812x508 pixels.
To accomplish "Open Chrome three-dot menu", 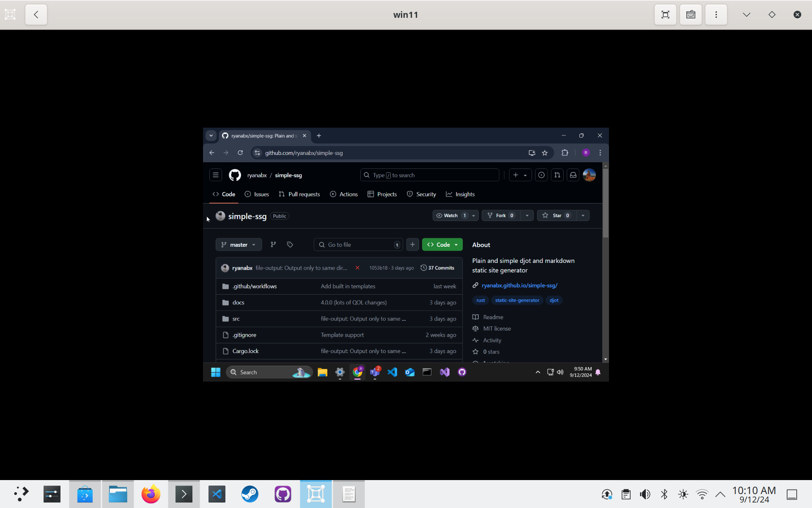I will tap(600, 153).
